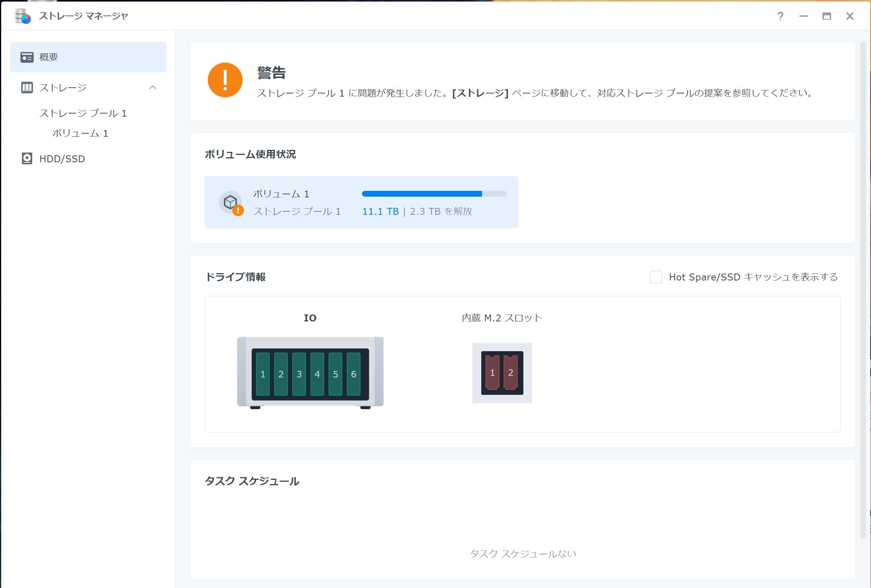
Task: Select M.2 slot 2
Action: click(511, 373)
